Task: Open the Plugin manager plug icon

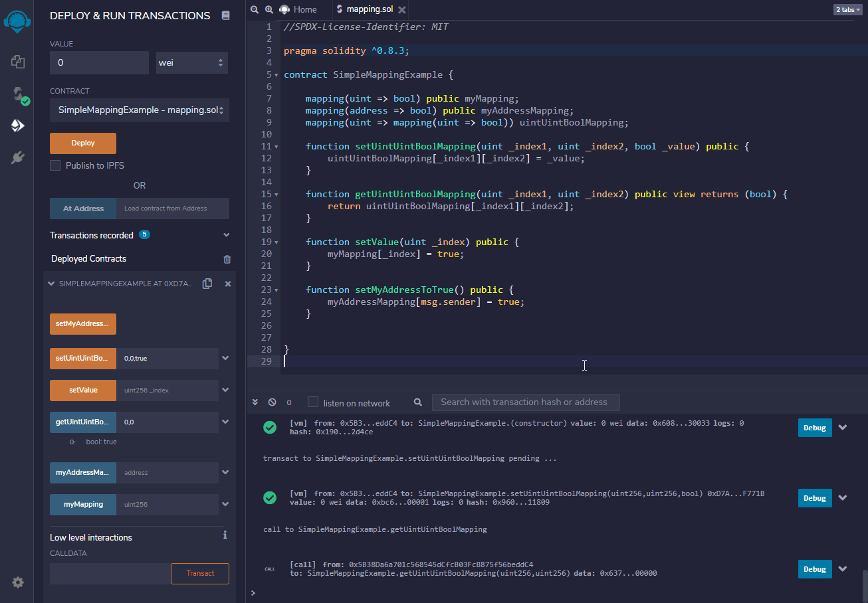Action: (x=18, y=157)
